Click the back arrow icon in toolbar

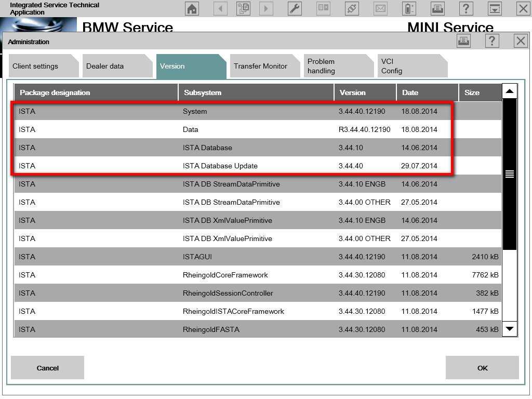pyautogui.click(x=220, y=8)
